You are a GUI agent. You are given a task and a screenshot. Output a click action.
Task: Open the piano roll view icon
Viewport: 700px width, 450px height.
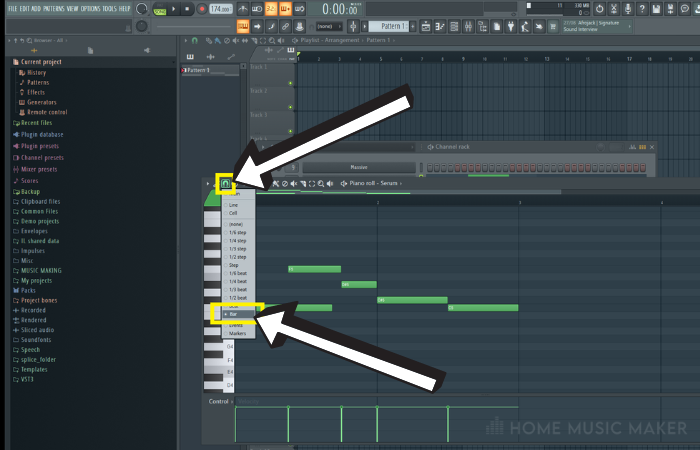pos(440,27)
